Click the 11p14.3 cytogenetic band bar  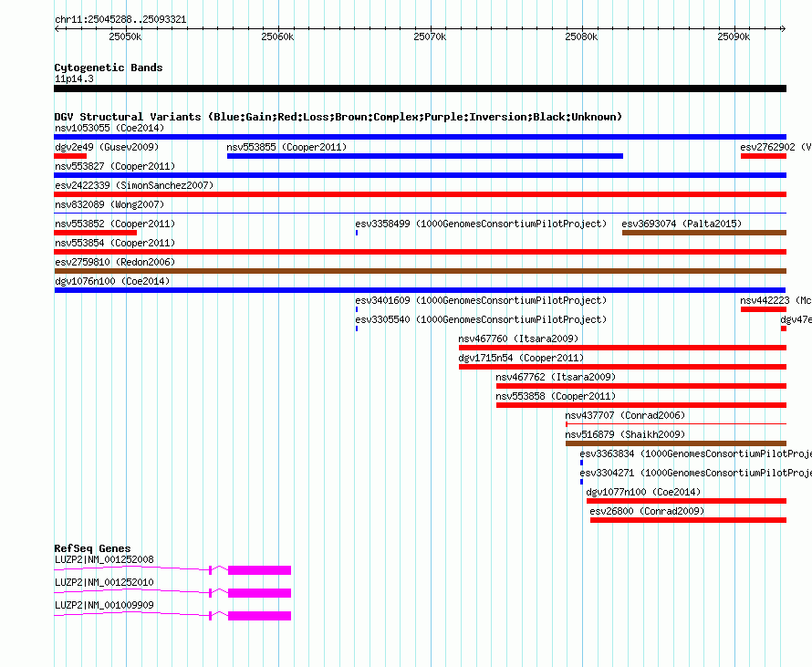click(420, 89)
